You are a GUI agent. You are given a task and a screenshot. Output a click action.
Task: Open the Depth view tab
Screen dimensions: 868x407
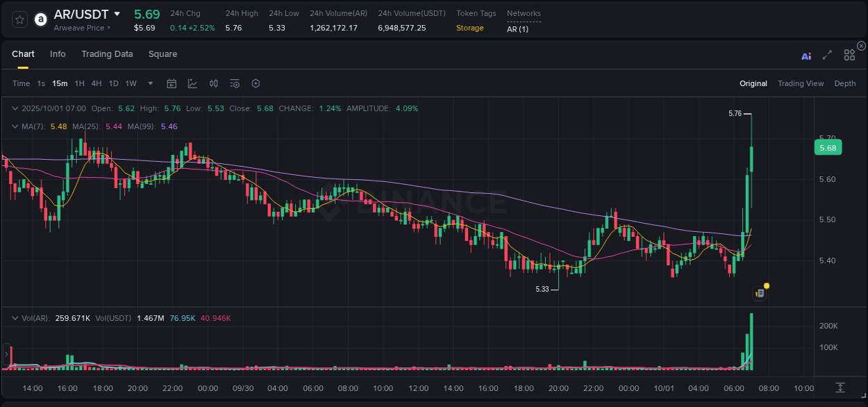coord(845,83)
